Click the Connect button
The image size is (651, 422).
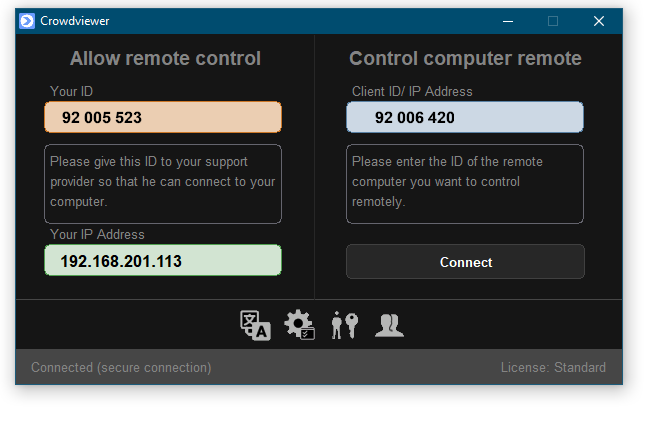(x=465, y=262)
